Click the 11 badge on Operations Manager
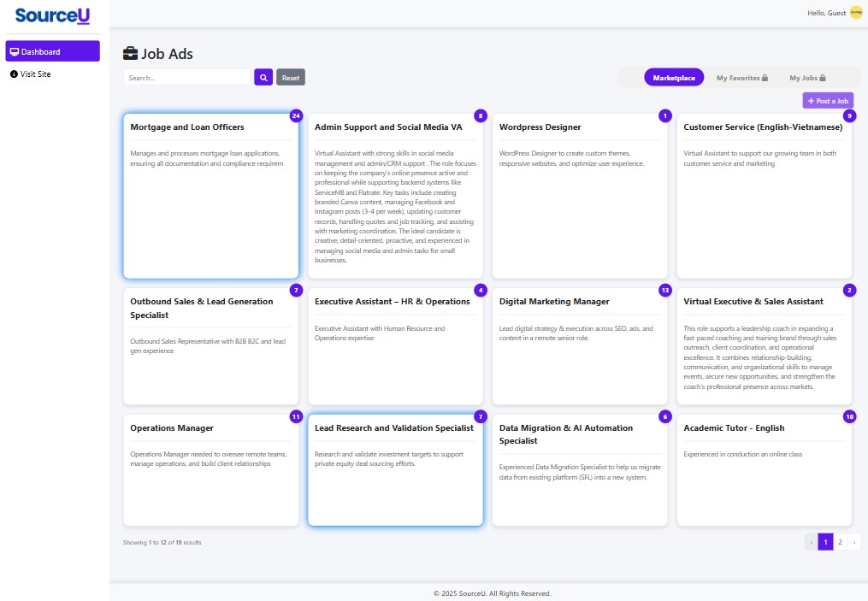This screenshot has width=868, height=601. tap(296, 416)
